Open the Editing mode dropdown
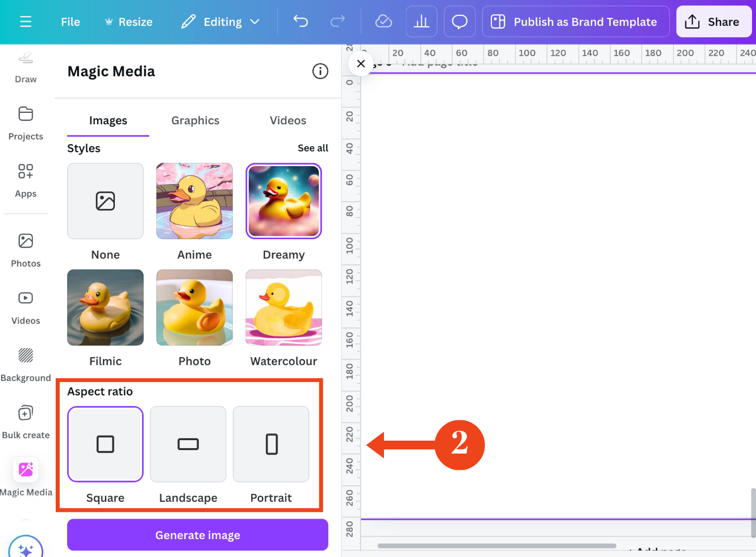756x557 pixels. 220,22
